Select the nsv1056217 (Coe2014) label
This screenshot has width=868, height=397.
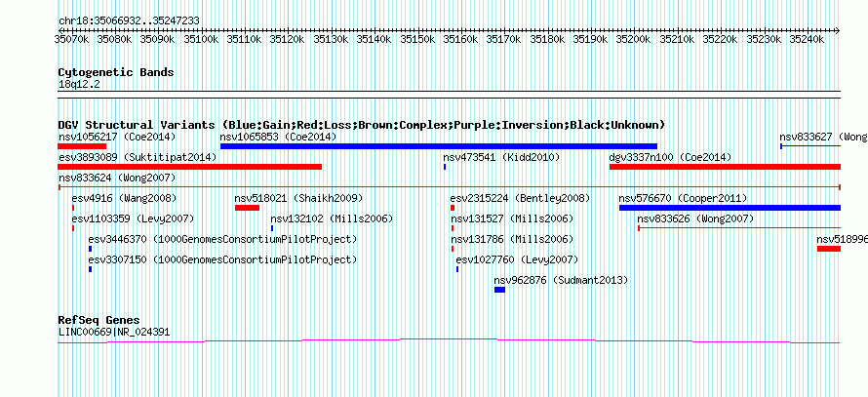click(x=117, y=137)
